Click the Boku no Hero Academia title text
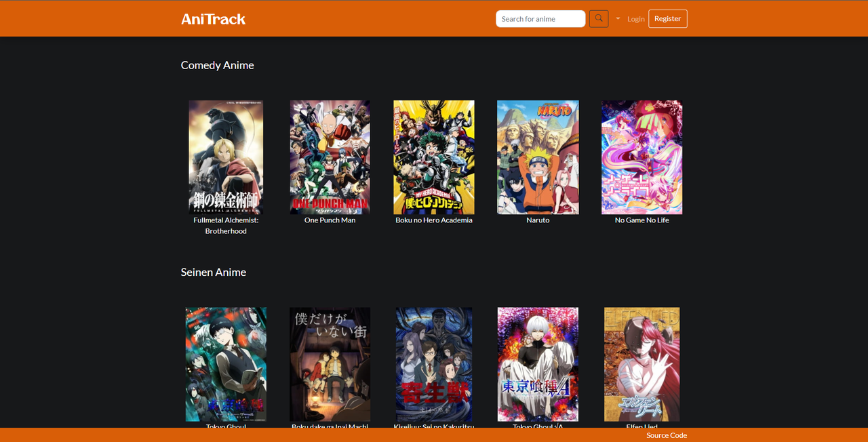This screenshot has height=442, width=868. pyautogui.click(x=434, y=220)
